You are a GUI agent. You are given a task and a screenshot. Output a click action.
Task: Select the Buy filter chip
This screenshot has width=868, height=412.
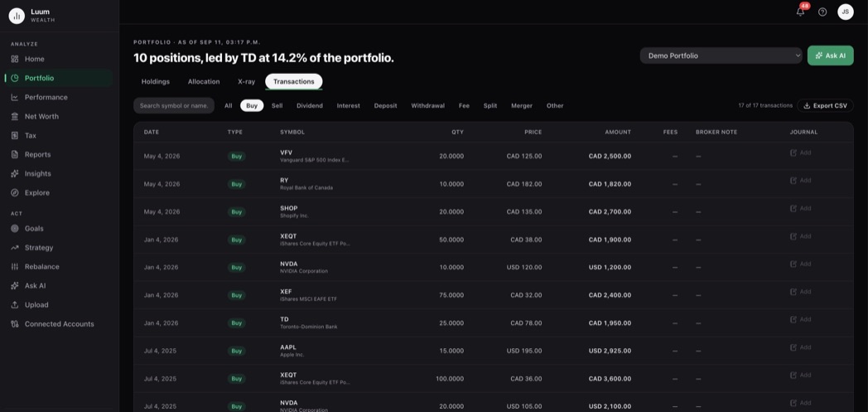pyautogui.click(x=252, y=106)
